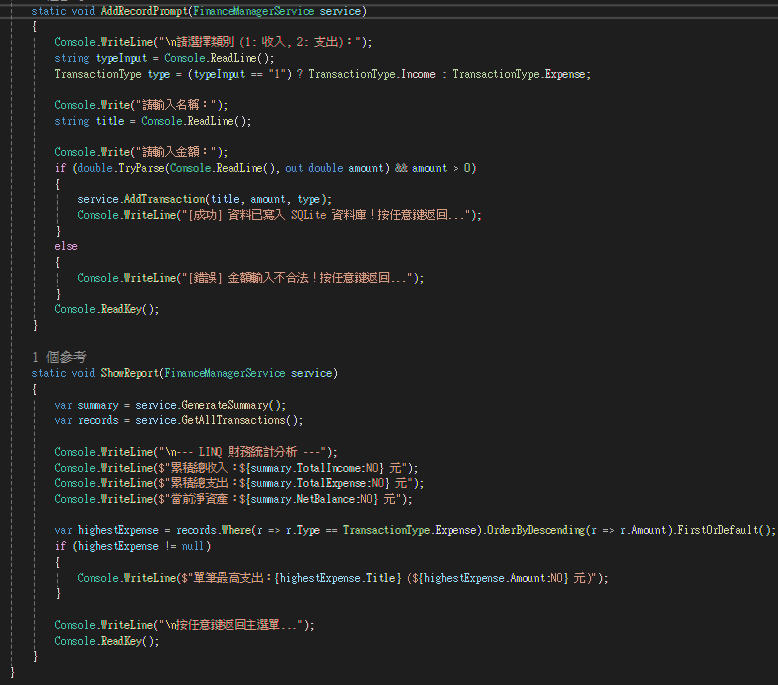Screen dimensions: 778x685
Task: Click the "out double amount" argument
Action: pos(334,168)
